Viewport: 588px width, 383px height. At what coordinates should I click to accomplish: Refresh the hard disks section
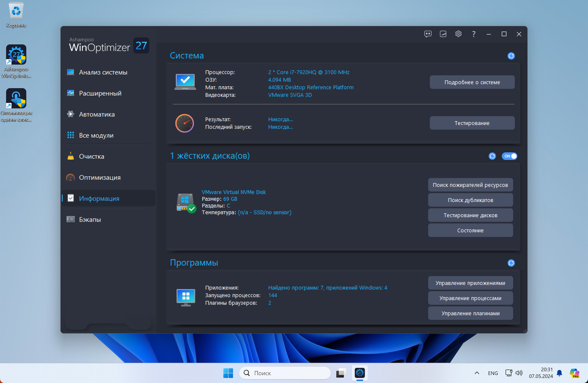tap(492, 156)
